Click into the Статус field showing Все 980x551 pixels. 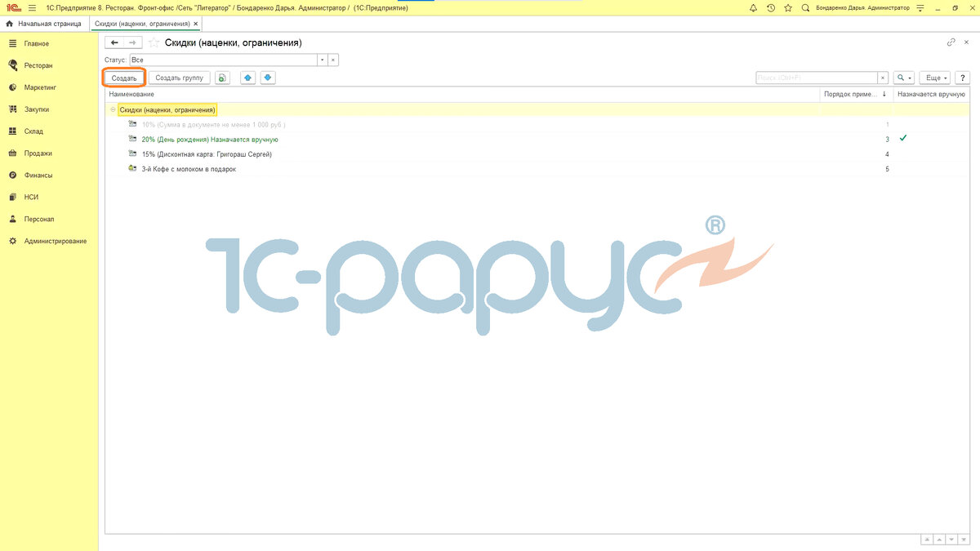222,60
